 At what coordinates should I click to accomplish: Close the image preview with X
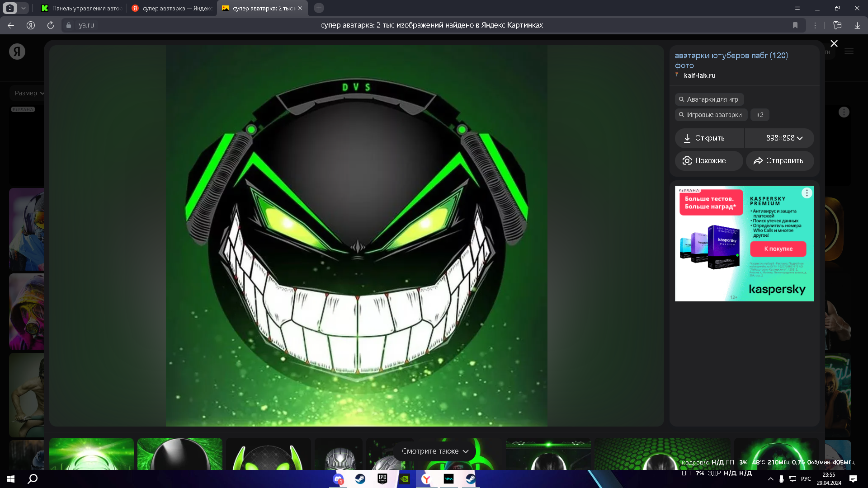coord(834,43)
